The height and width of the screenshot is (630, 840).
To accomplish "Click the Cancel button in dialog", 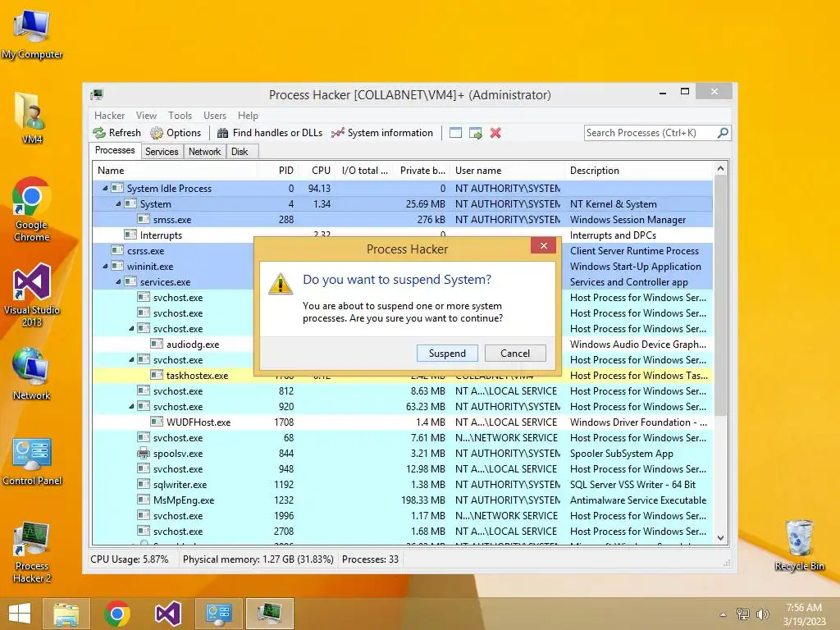I will click(x=515, y=353).
